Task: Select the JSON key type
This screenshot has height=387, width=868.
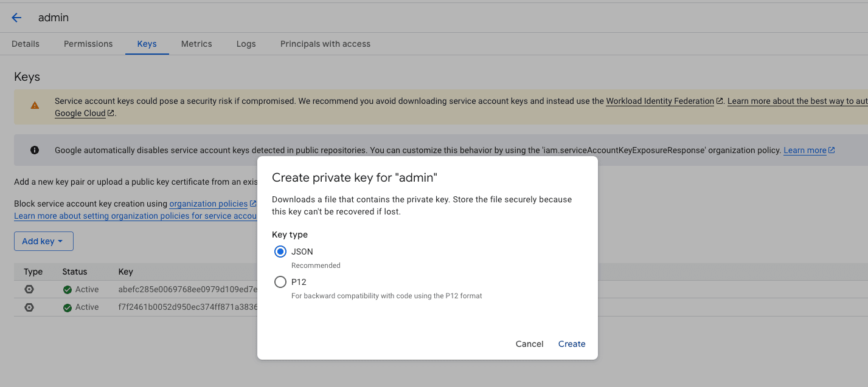Action: click(280, 251)
